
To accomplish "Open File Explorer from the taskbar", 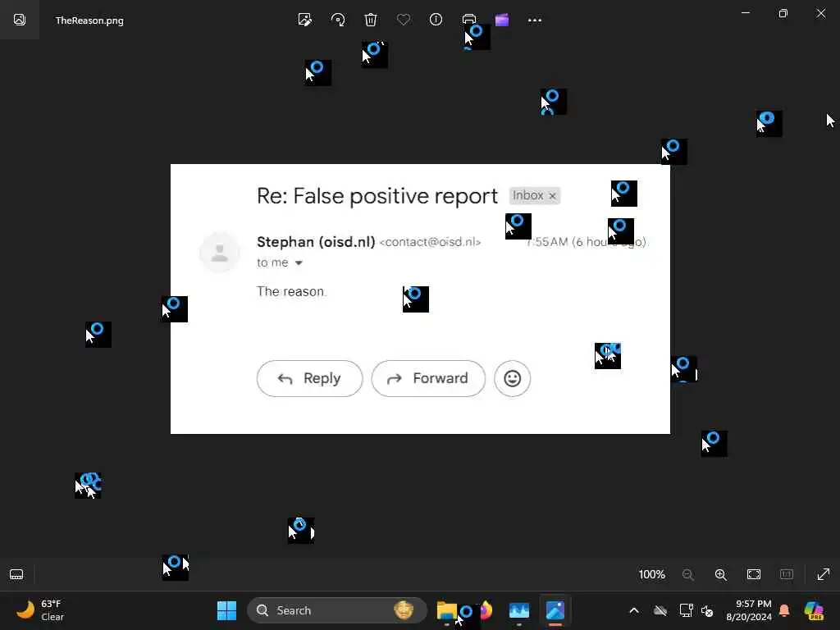I will [x=447, y=610].
